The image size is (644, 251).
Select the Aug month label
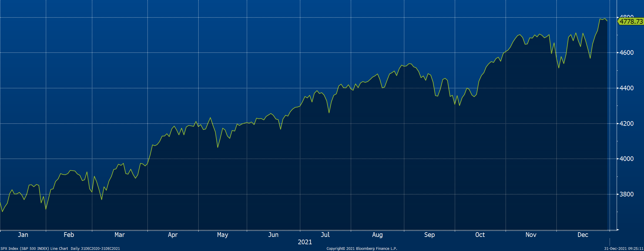click(378, 235)
